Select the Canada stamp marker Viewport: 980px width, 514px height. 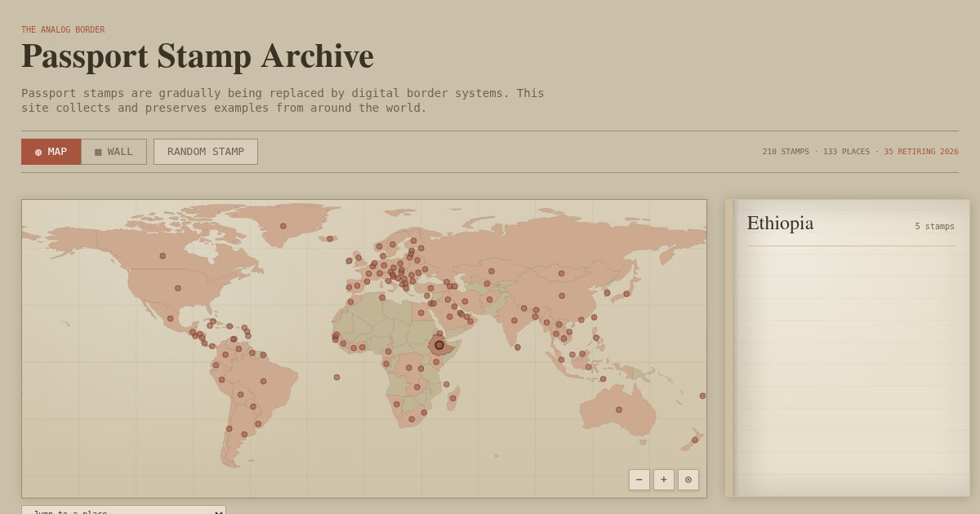tap(163, 256)
